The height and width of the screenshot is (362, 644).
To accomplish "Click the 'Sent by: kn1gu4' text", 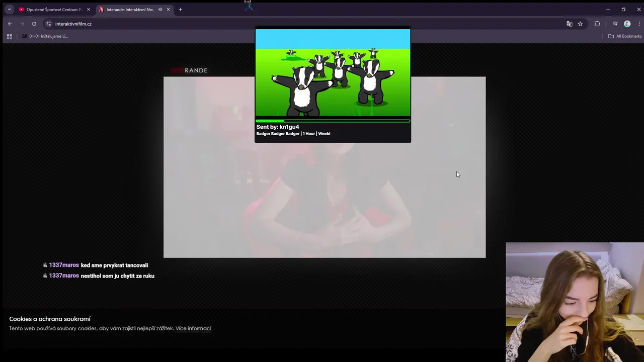I will coord(278,127).
